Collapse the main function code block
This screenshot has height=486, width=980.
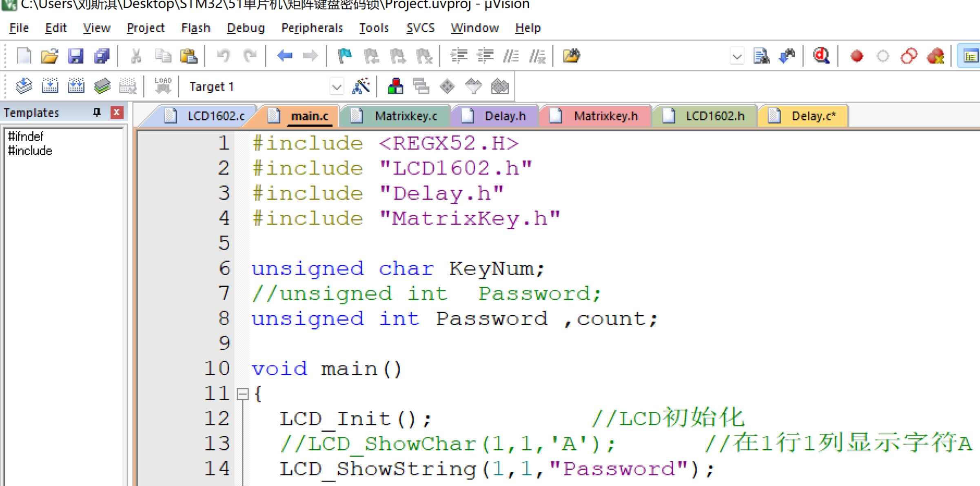coord(243,394)
